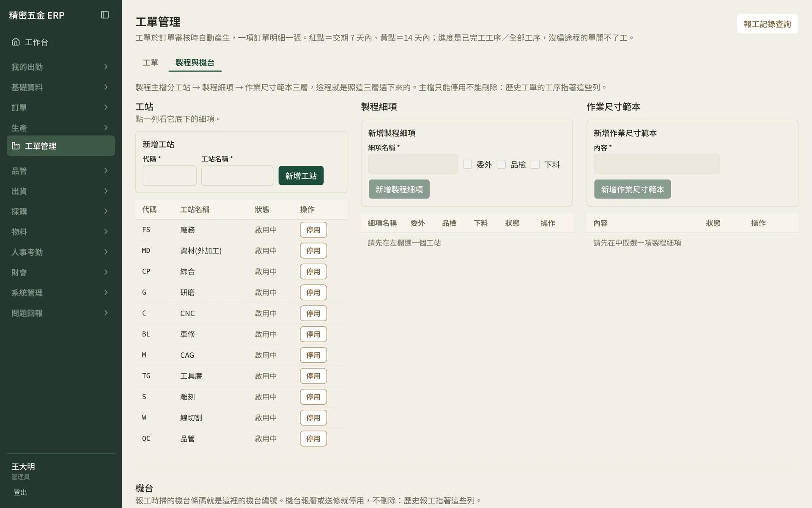Screen dimensions: 812x508
Task: Click the 新增製程細項 button
Action: 399,189
